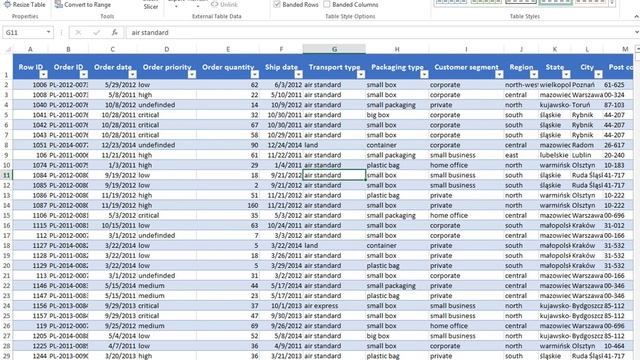Click the greyed Unlink button
This screenshot has height=360, width=640.
tap(224, 4)
